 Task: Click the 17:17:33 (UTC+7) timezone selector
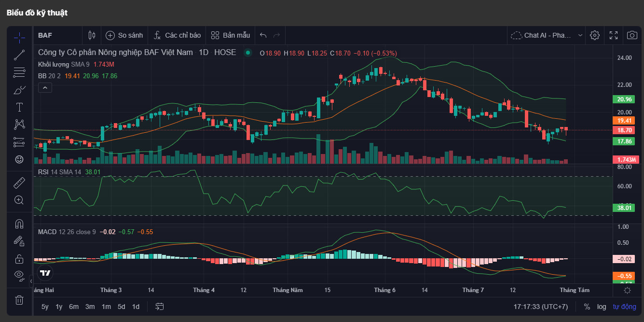(x=541, y=307)
